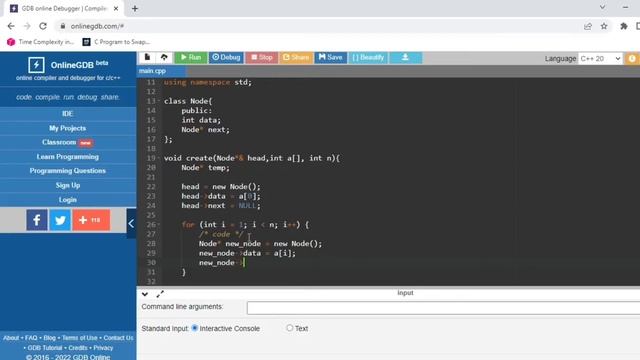
Task: Open Time Complexity bookmark
Action: [x=40, y=42]
